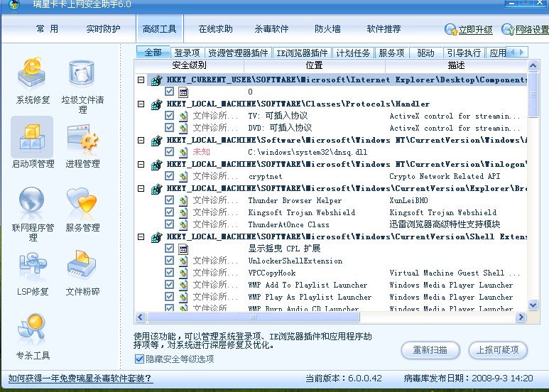This screenshot has height=392, width=549.
Task: Collapse the Classes\Protocols\Handler key
Action: [x=141, y=104]
